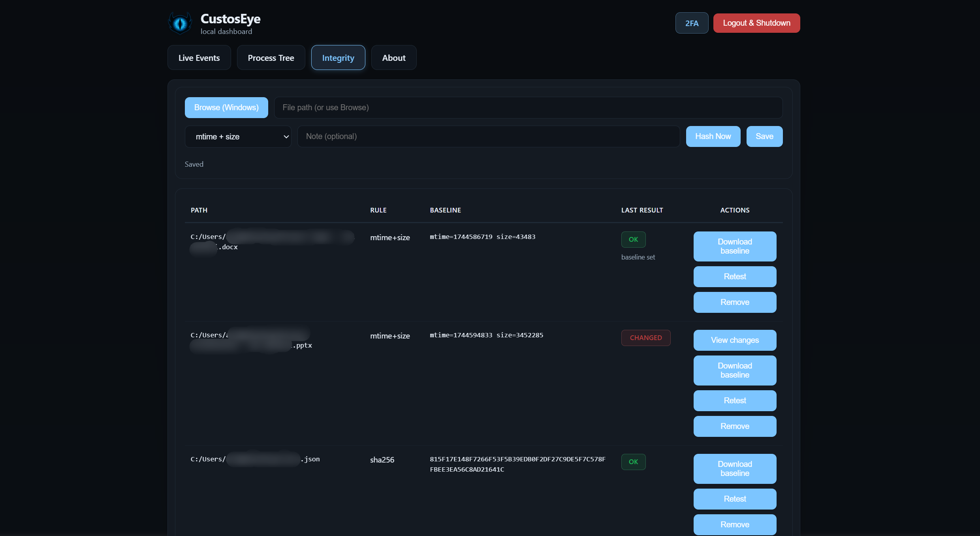Open the mtime + size rule dropdown
The image size is (980, 536).
point(238,136)
